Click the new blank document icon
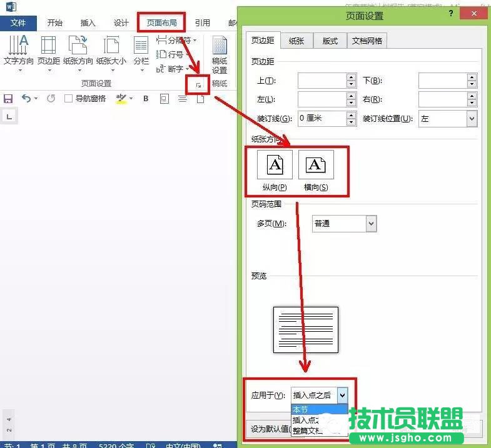491x448 pixels. 200,99
